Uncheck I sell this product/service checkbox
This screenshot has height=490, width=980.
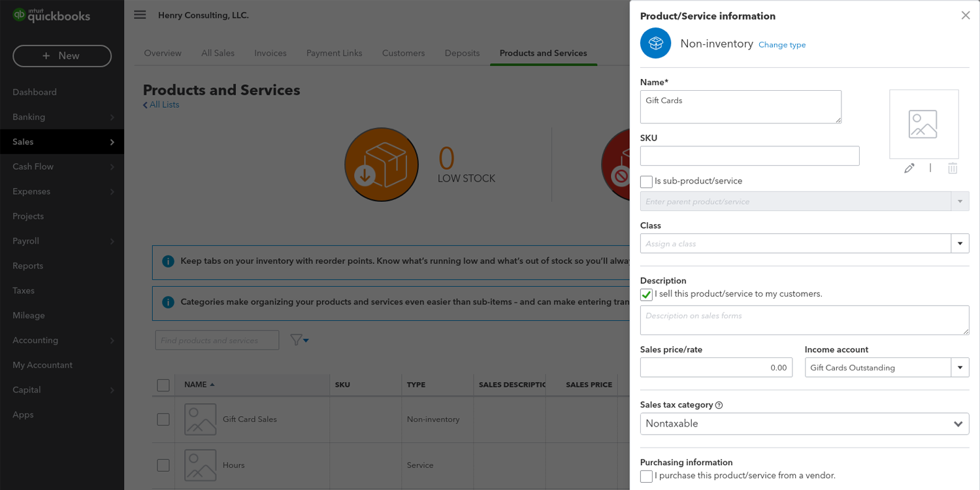click(646, 295)
